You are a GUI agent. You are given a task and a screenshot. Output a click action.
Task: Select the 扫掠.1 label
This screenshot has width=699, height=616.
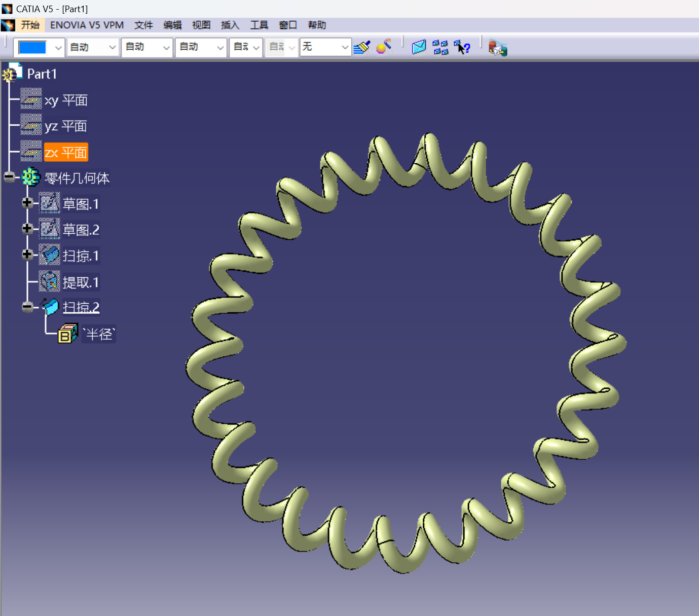point(81,256)
